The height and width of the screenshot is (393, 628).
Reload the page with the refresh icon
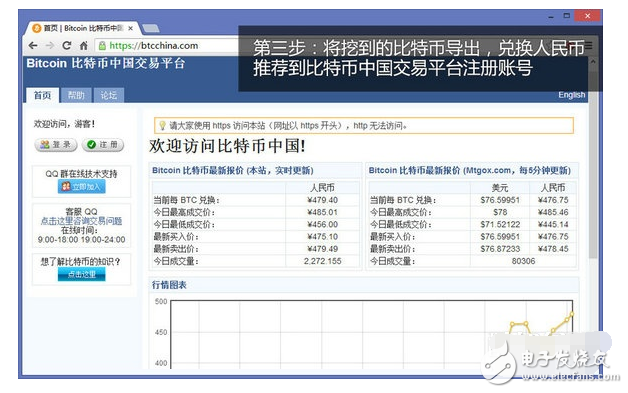(x=67, y=45)
